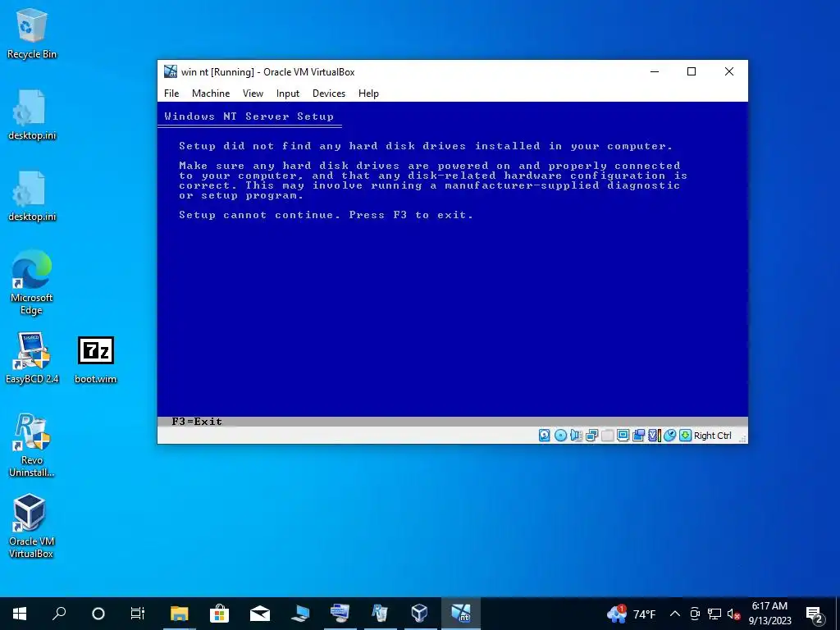Open the Help menu

tap(368, 94)
